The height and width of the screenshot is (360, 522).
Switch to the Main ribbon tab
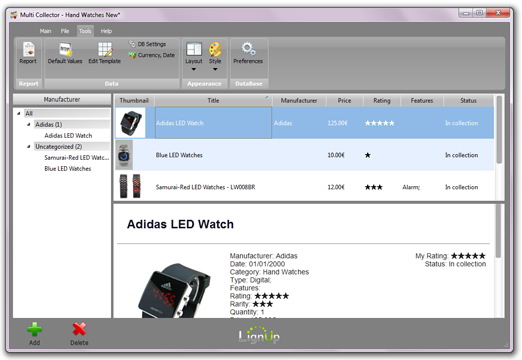45,31
